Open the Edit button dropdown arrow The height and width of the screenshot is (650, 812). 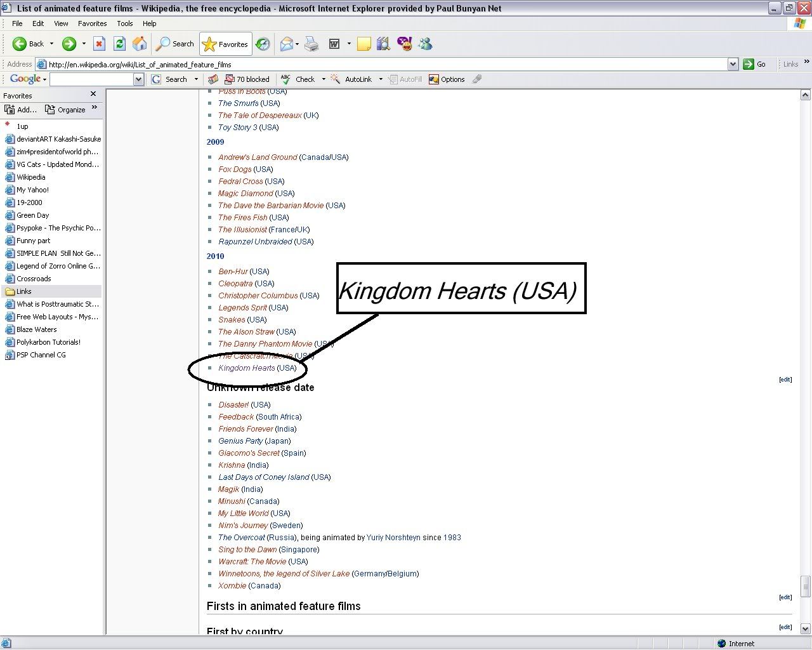coord(348,44)
